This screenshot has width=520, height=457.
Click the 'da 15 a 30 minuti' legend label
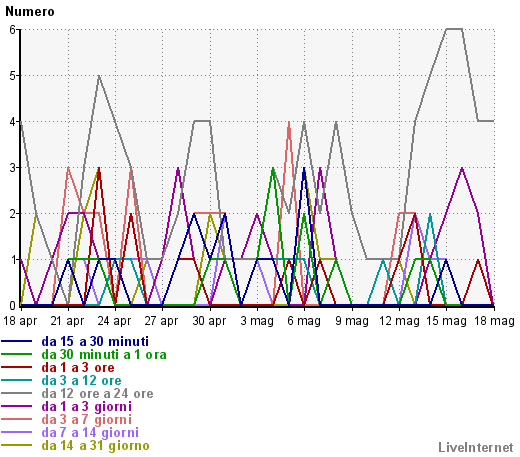coord(95,342)
